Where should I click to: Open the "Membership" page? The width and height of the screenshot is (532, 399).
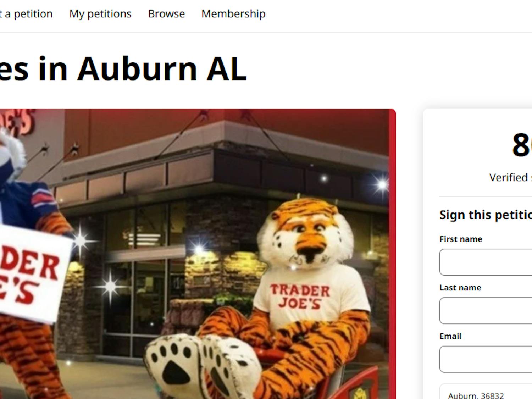(x=233, y=13)
